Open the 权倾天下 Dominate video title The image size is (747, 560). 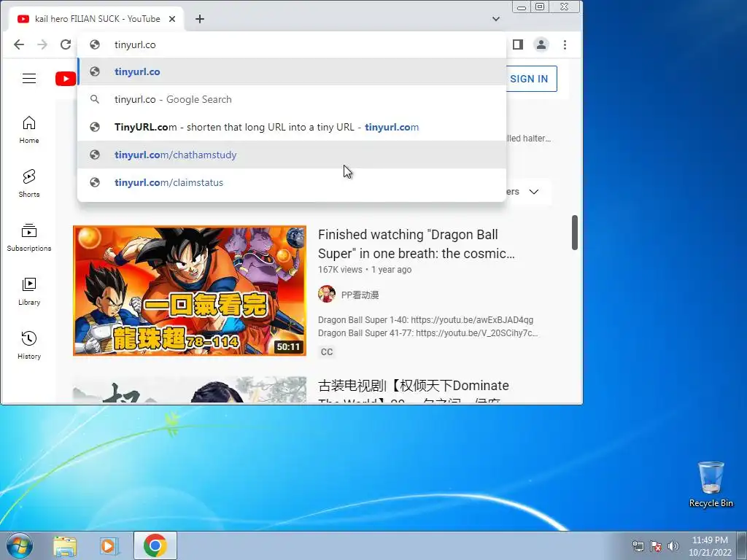pyautogui.click(x=414, y=392)
